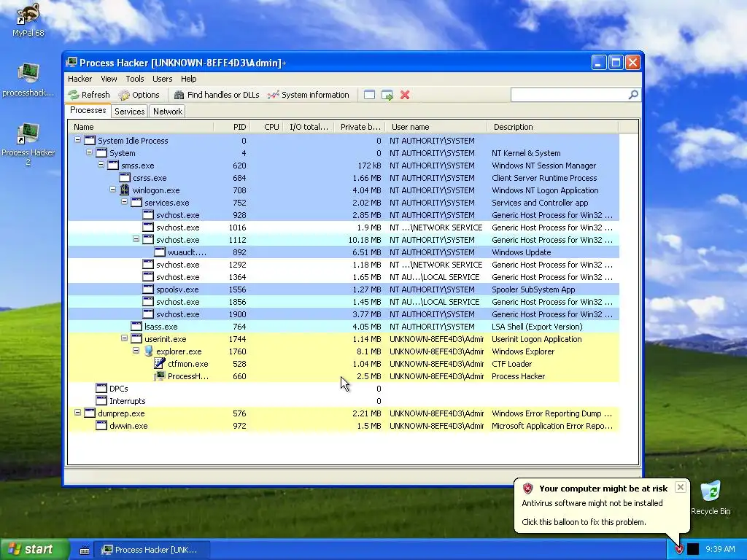
Task: Switch to the Services tab
Action: (x=130, y=111)
